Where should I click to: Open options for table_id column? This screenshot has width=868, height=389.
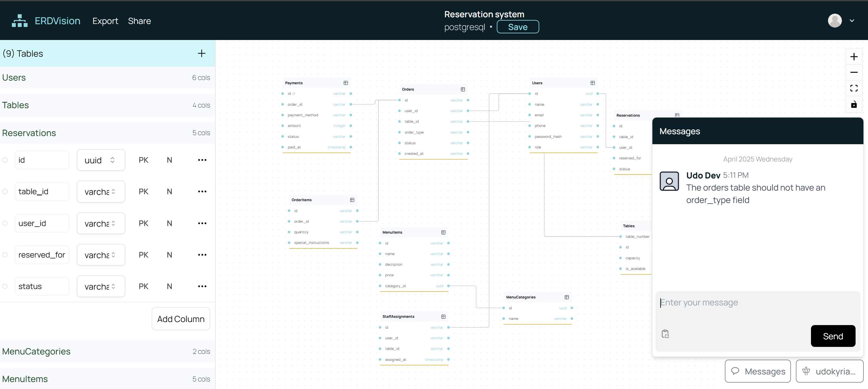tap(202, 191)
